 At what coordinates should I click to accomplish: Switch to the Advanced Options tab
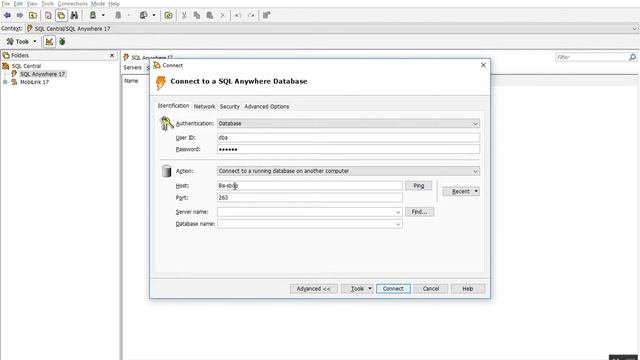(267, 107)
